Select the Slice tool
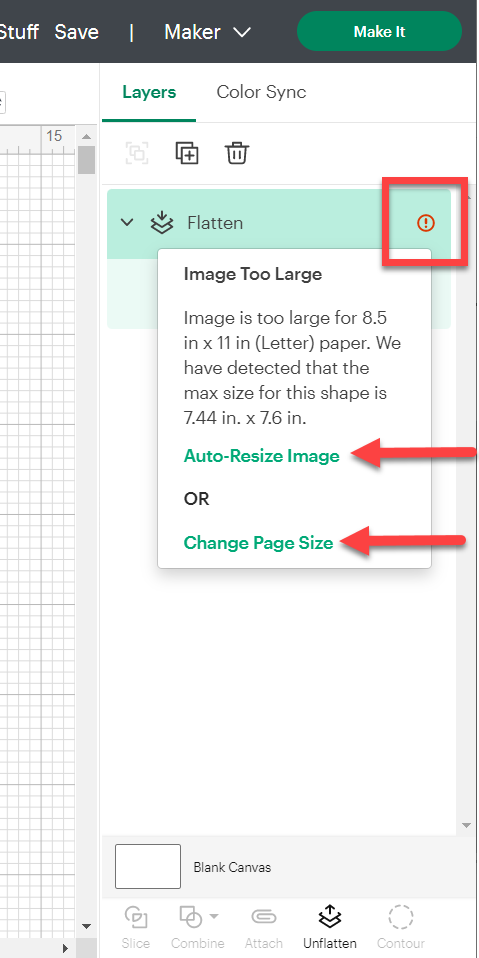The width and height of the screenshot is (479, 958). pos(136,927)
